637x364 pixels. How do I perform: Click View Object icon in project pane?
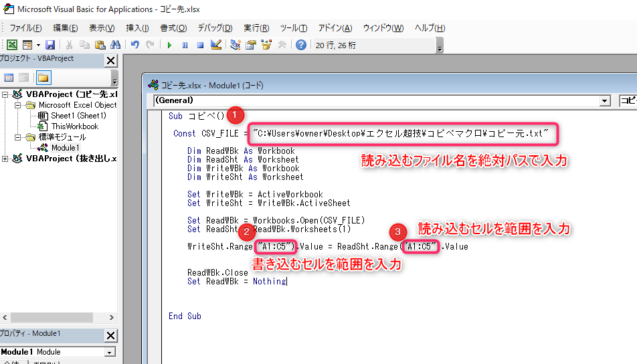[x=24, y=78]
